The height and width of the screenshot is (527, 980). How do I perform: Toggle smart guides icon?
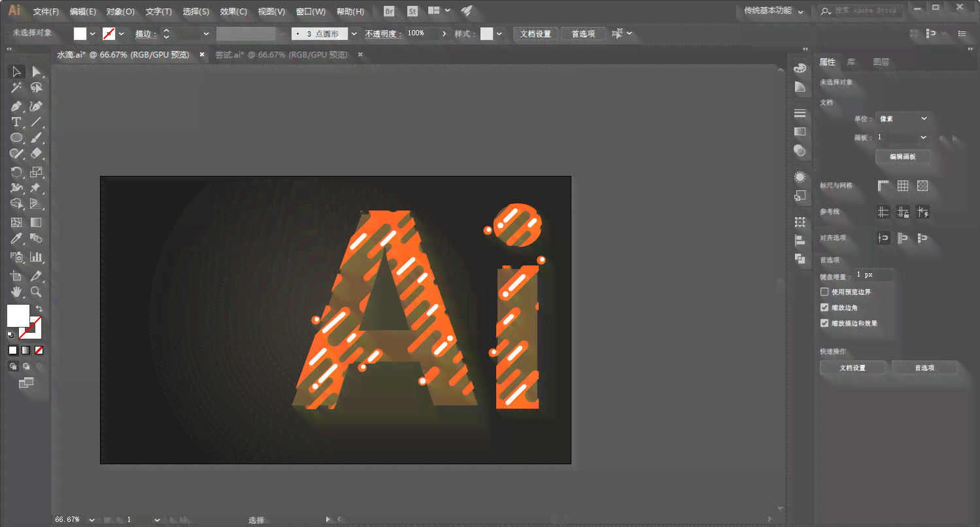pyautogui.click(x=922, y=212)
